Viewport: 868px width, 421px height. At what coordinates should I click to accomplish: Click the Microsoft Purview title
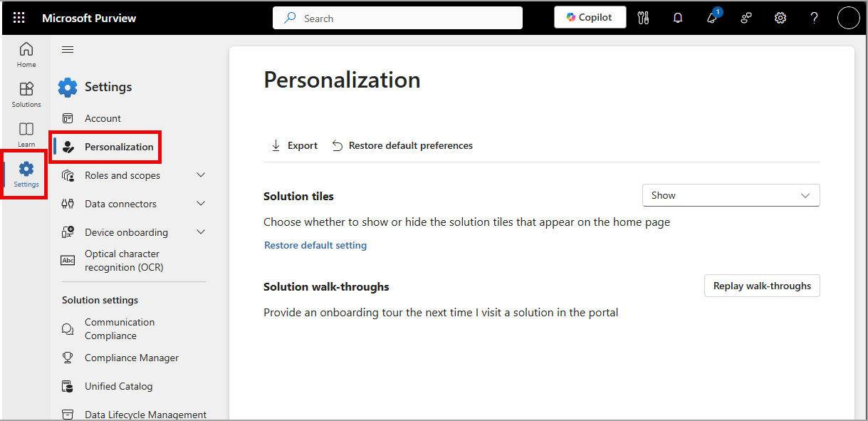coord(89,18)
